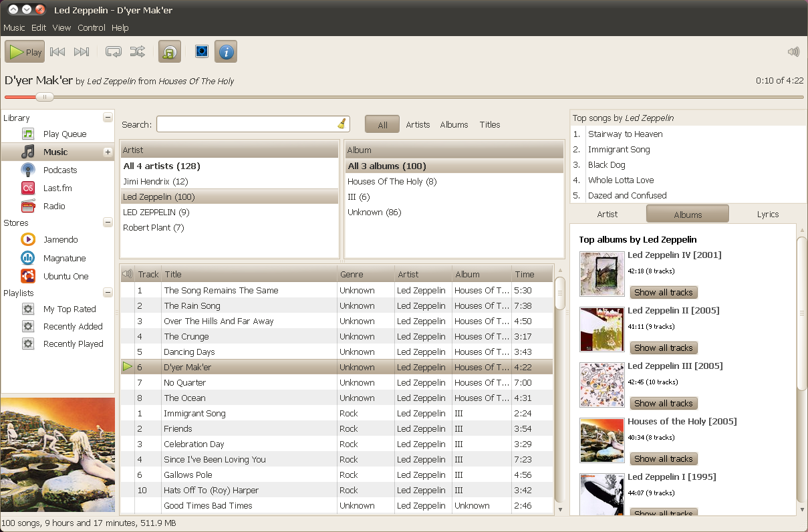Filter search by Albums
808x532 pixels.
pyautogui.click(x=454, y=124)
